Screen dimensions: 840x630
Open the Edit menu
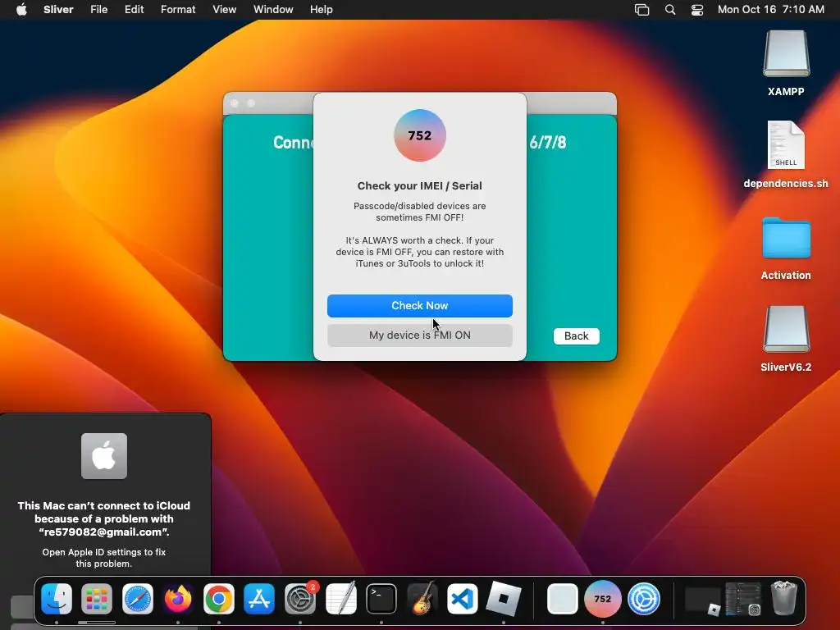(134, 10)
